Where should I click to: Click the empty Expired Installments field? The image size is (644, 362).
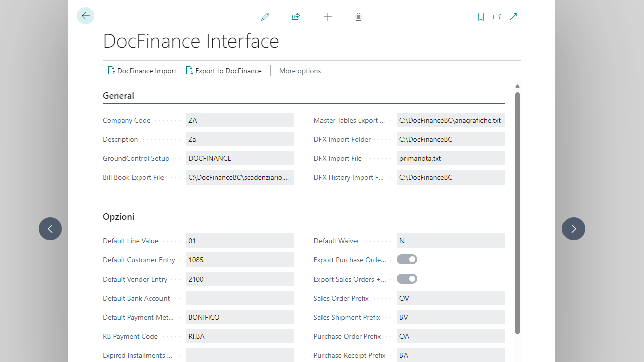tap(239, 355)
